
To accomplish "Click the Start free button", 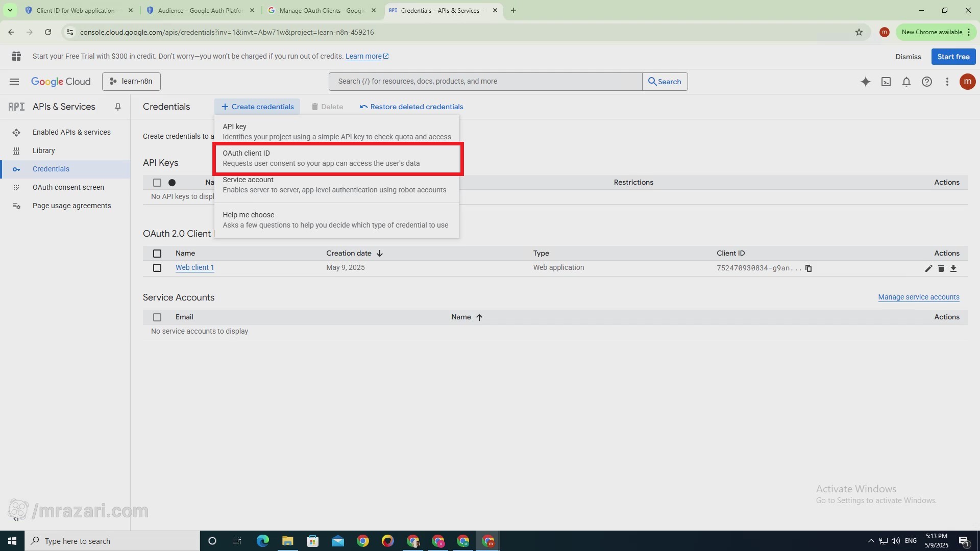I will [953, 56].
